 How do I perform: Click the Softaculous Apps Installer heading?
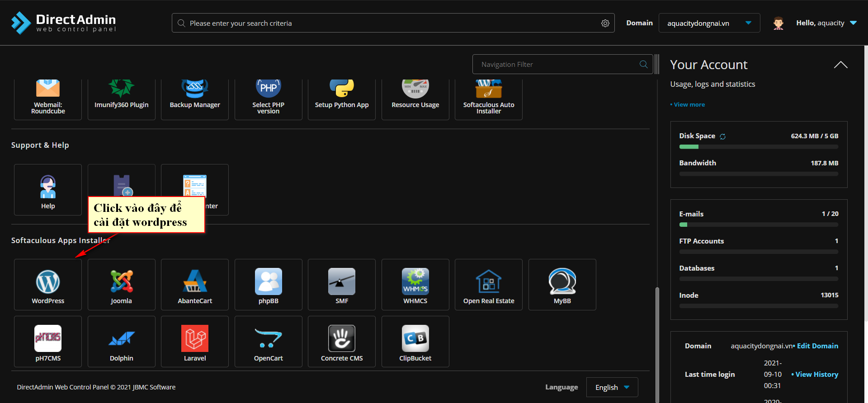61,240
